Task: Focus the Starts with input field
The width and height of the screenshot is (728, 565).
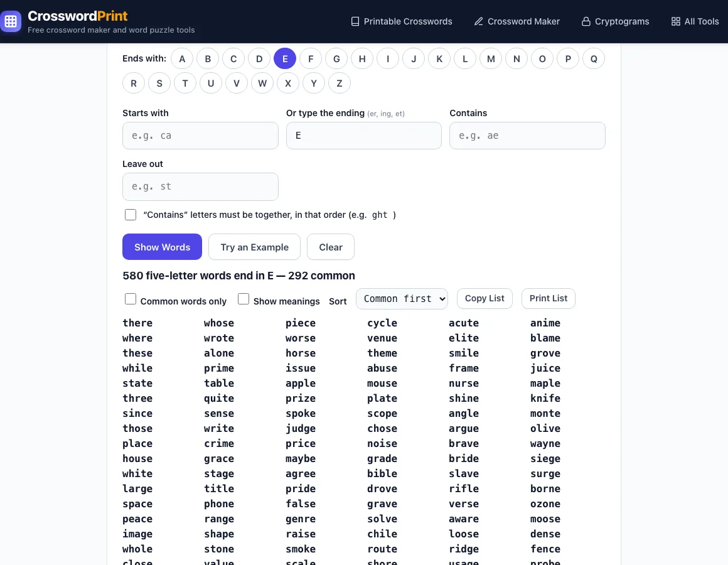Action: (x=201, y=136)
